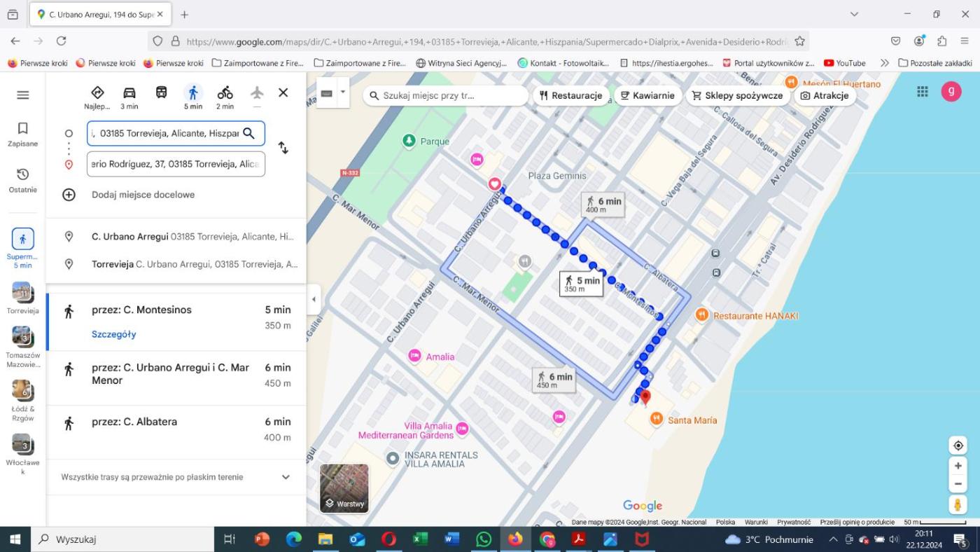Screen dimensions: 980x552
Task: Filter map by Sklepy spożywcze
Action: 737,96
